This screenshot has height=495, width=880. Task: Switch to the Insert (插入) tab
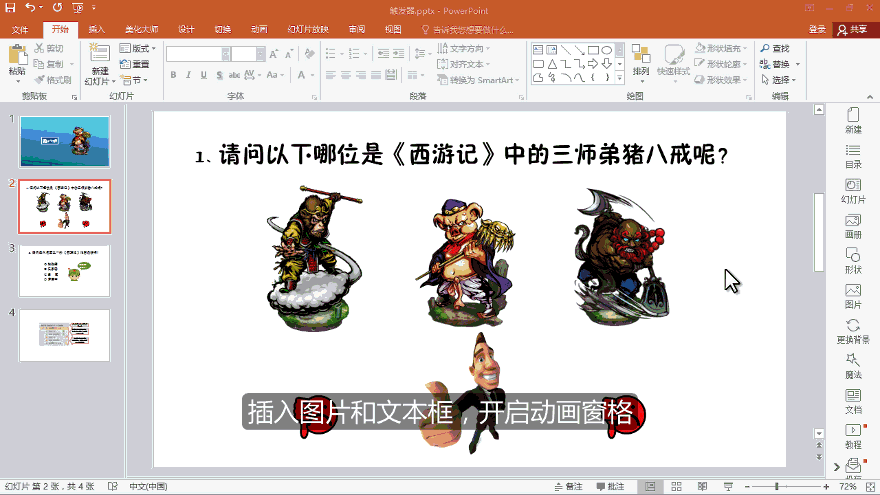click(97, 29)
